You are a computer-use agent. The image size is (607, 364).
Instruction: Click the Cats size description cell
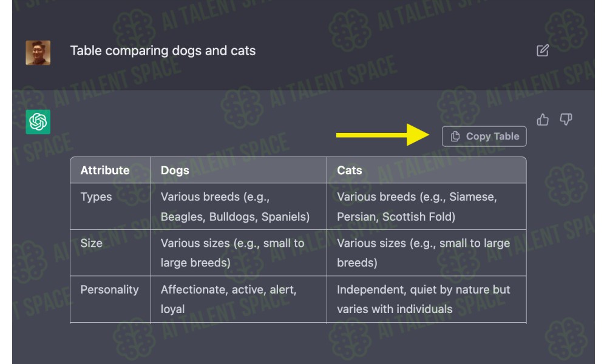point(427,253)
